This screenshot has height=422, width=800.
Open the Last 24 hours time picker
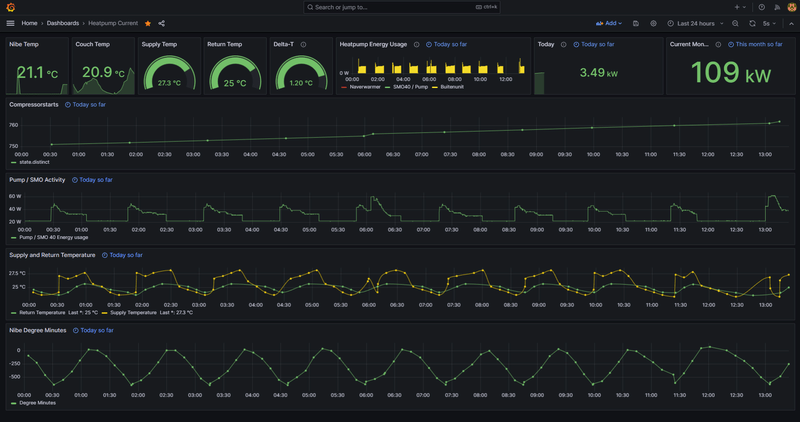695,23
